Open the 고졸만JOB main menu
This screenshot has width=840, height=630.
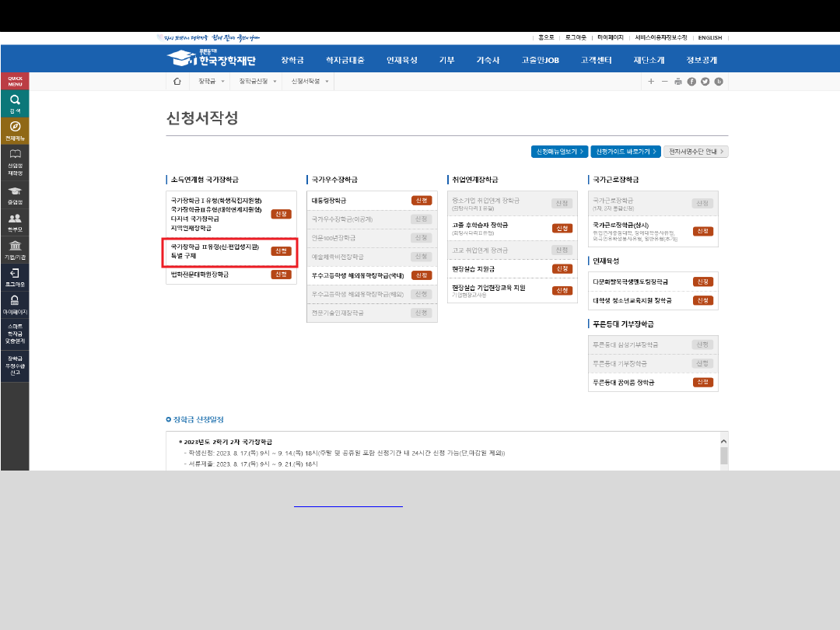point(540,60)
